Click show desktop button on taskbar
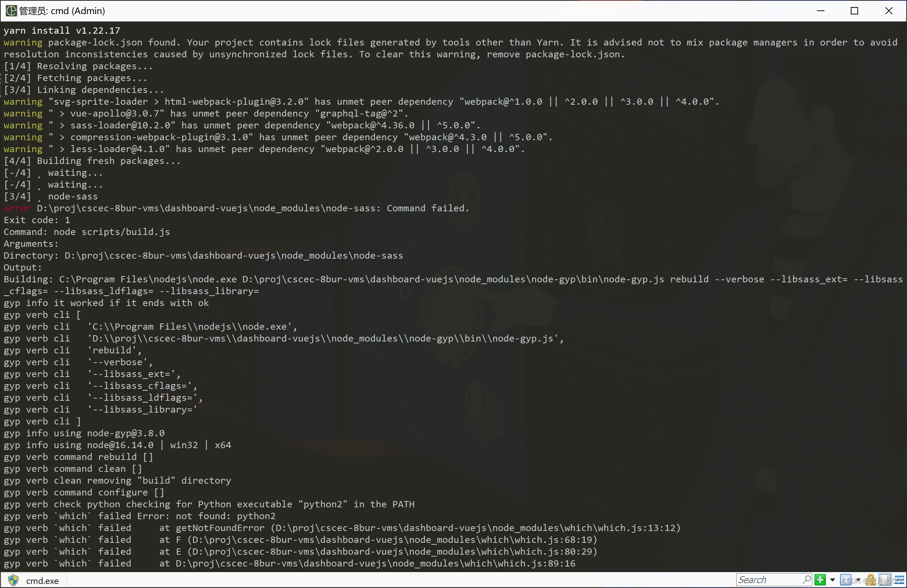Image resolution: width=907 pixels, height=588 pixels. [x=905, y=581]
